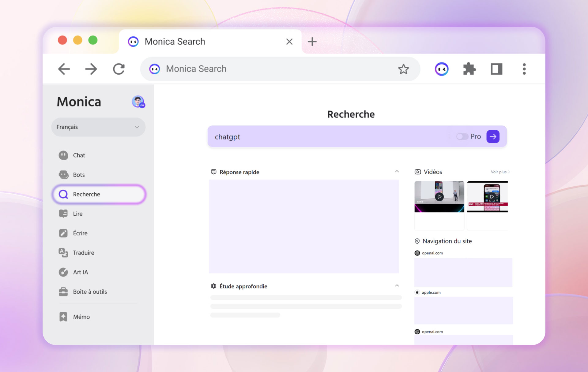The image size is (588, 372).
Task: Play the first video thumbnail
Action: (x=439, y=197)
